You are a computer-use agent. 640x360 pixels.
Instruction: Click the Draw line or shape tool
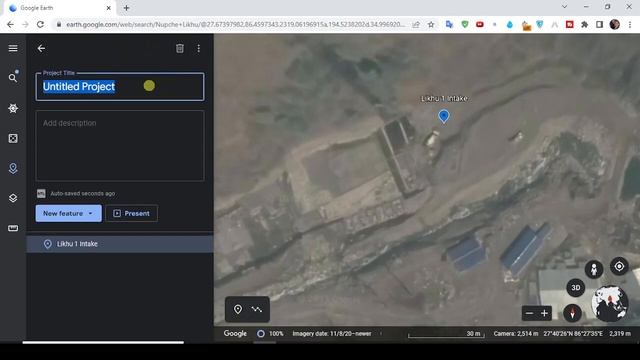click(x=257, y=309)
